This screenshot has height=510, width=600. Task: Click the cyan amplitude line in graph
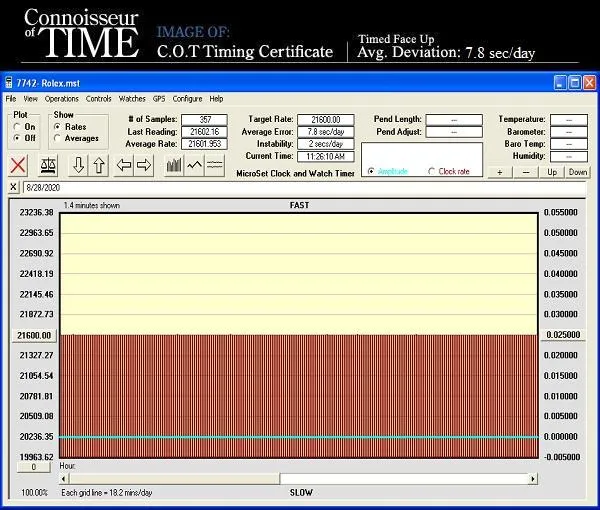click(299, 437)
